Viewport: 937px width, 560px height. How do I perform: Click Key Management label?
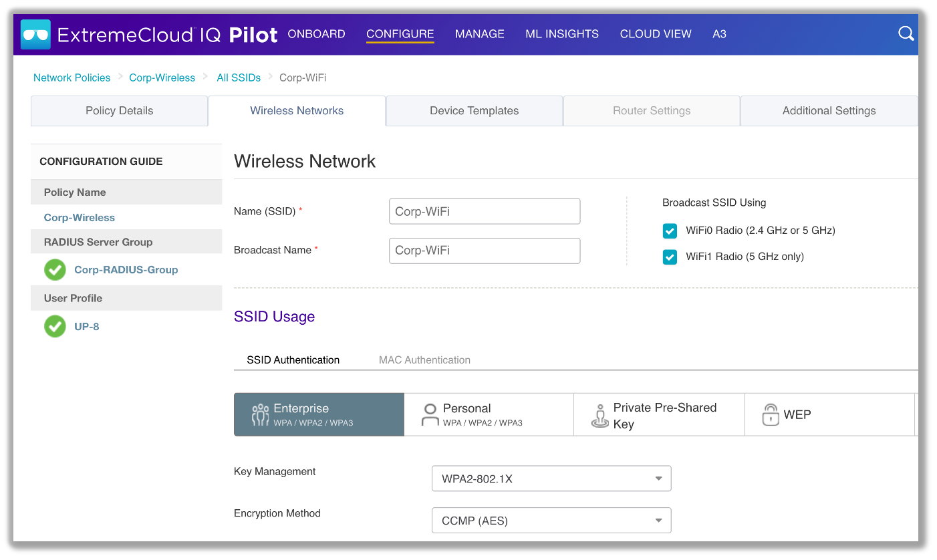[275, 471]
